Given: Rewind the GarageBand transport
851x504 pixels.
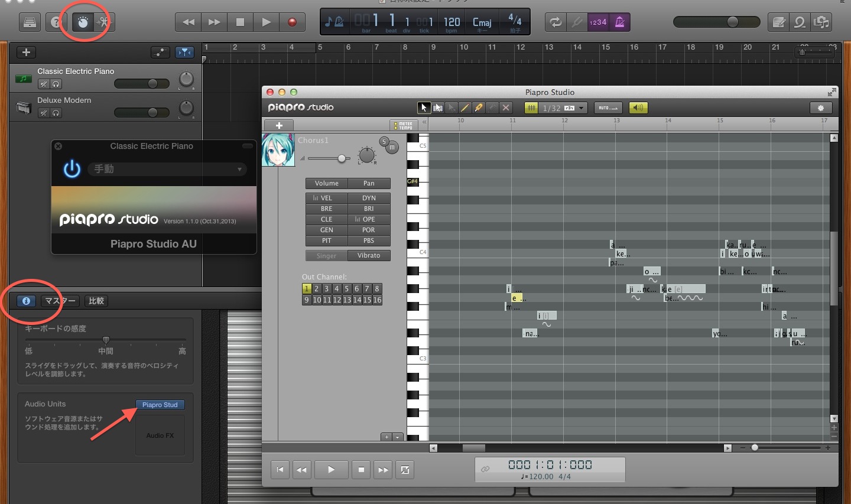Looking at the screenshot, I should [189, 22].
